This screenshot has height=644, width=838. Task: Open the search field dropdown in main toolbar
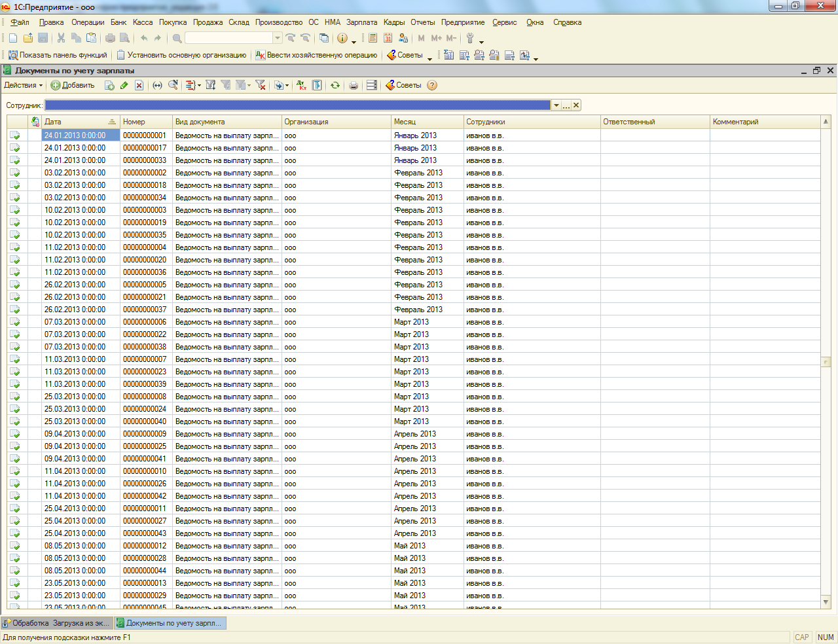pos(278,38)
